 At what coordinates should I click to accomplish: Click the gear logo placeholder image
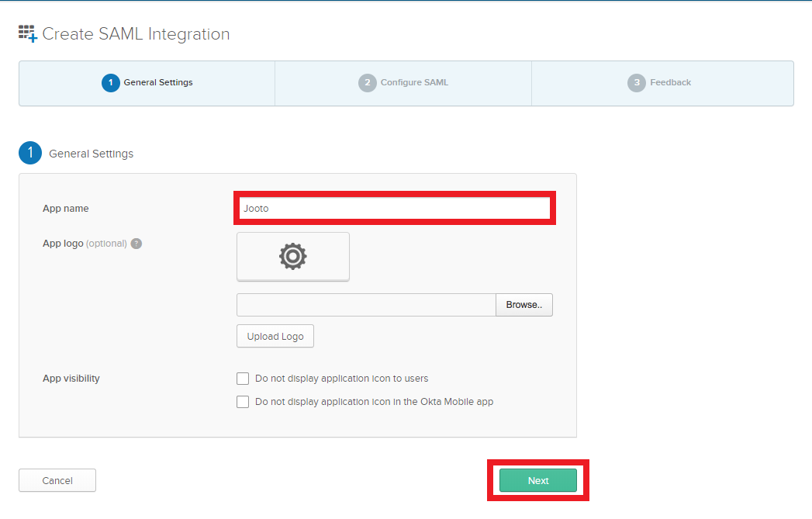pos(293,256)
